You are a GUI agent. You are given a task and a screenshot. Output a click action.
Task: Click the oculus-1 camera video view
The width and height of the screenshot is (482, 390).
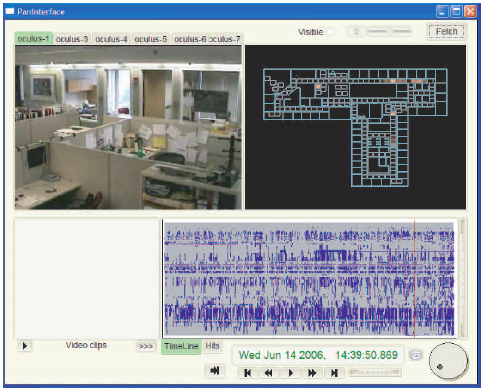tap(128, 127)
